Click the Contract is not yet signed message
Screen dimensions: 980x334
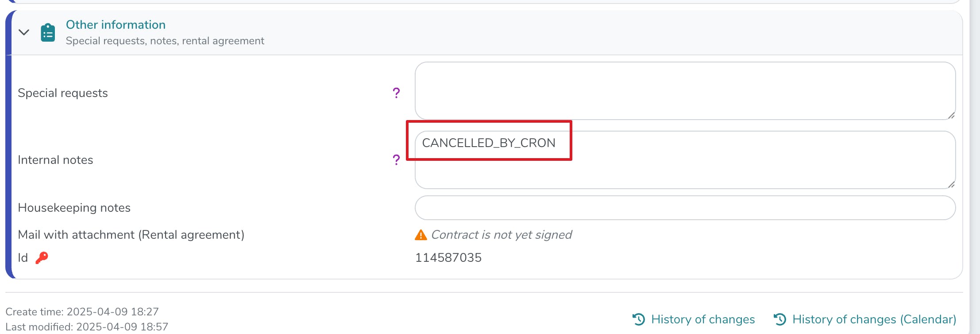[501, 235]
